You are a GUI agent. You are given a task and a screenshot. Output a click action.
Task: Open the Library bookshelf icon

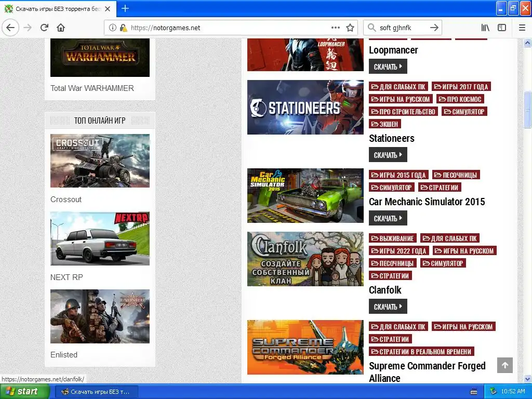pyautogui.click(x=486, y=28)
